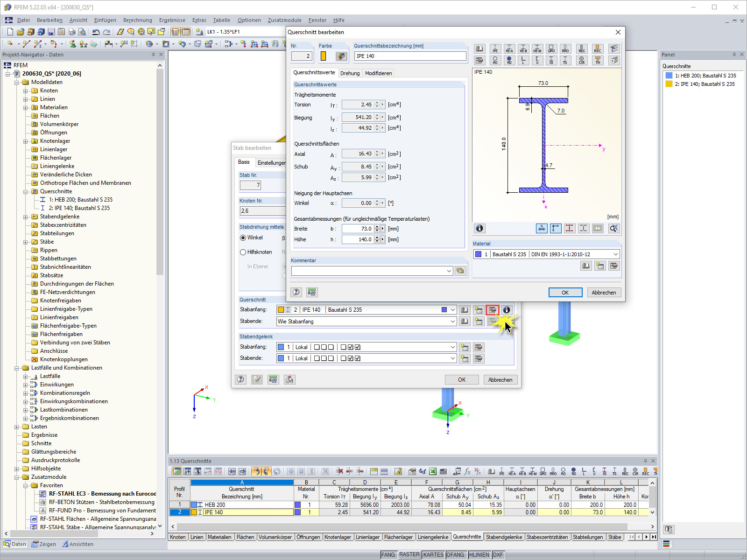This screenshot has width=747, height=560.
Task: Select the TS parametric T-section button
Action: click(565, 60)
